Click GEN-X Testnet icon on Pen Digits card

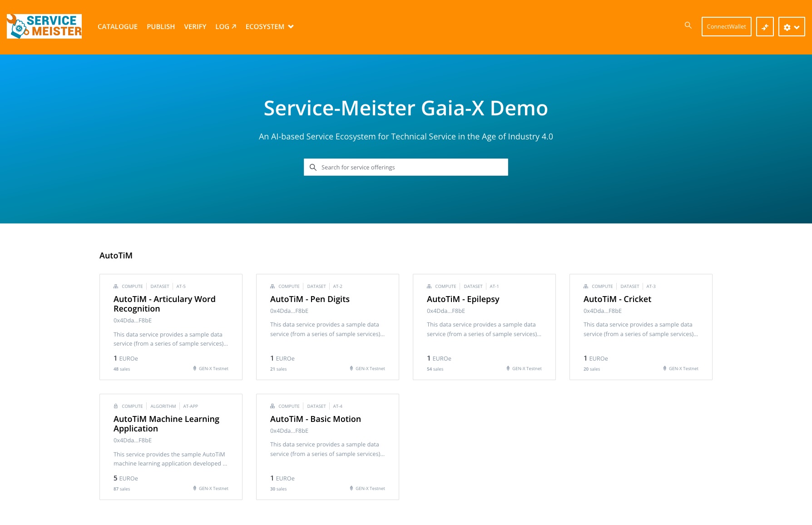(352, 368)
